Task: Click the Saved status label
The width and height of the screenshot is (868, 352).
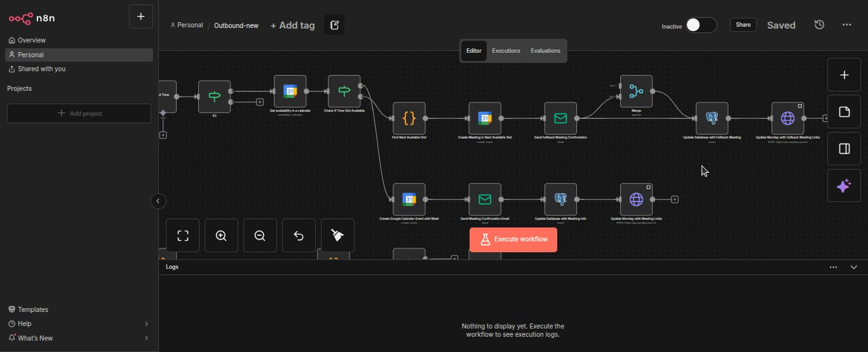Action: click(781, 25)
